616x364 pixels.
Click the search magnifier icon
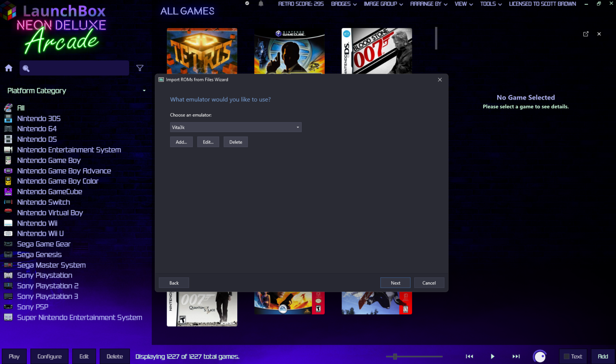click(26, 68)
